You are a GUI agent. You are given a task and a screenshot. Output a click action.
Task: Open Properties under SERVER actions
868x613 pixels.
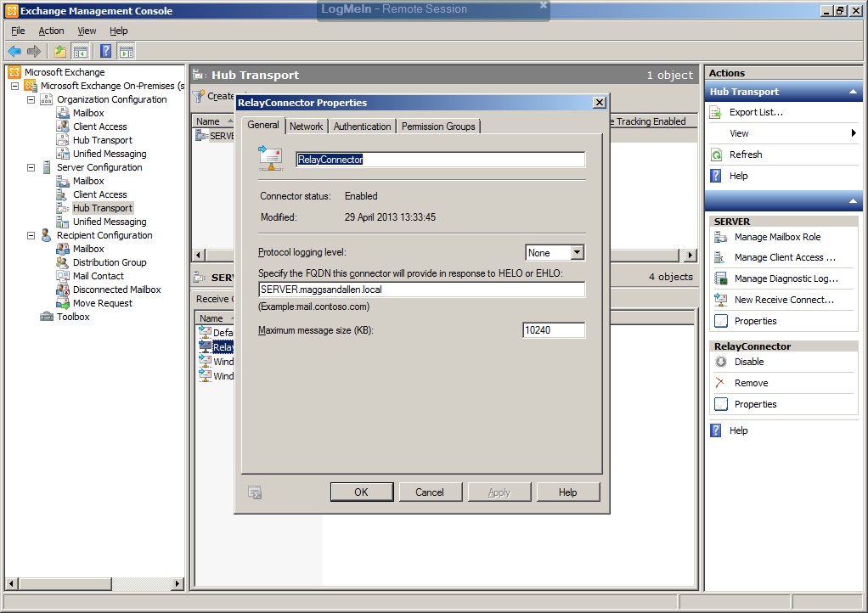coord(755,321)
